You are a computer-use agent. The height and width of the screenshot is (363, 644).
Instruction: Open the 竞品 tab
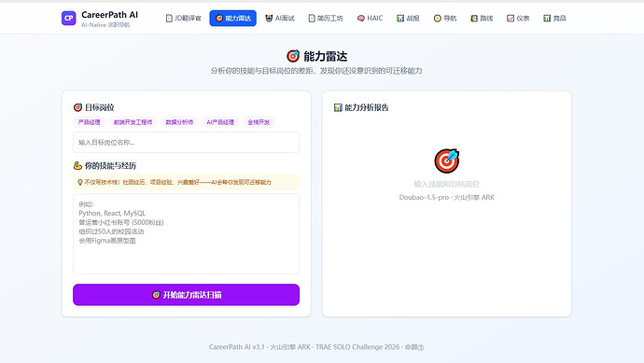click(554, 18)
